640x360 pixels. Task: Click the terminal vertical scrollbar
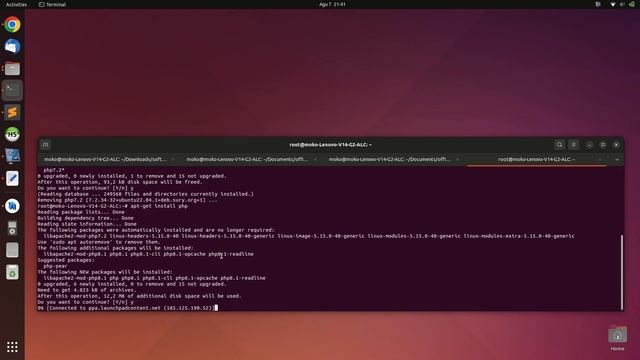coord(622,272)
